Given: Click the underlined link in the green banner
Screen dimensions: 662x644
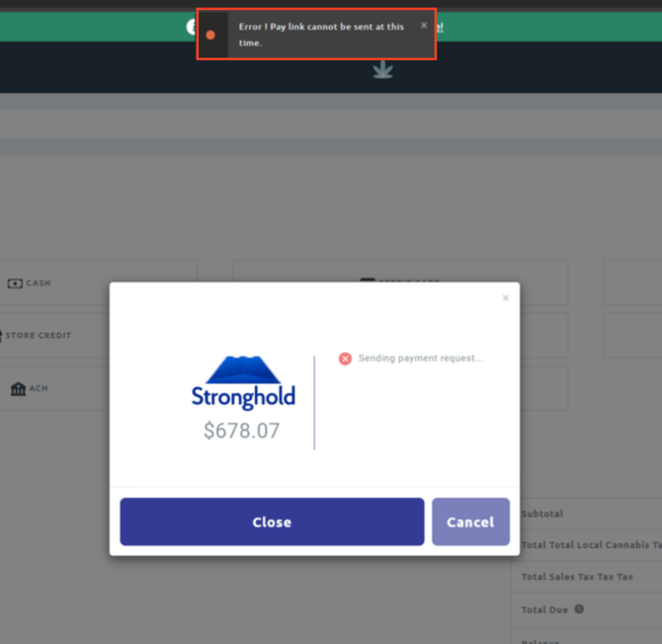Looking at the screenshot, I should [439, 27].
